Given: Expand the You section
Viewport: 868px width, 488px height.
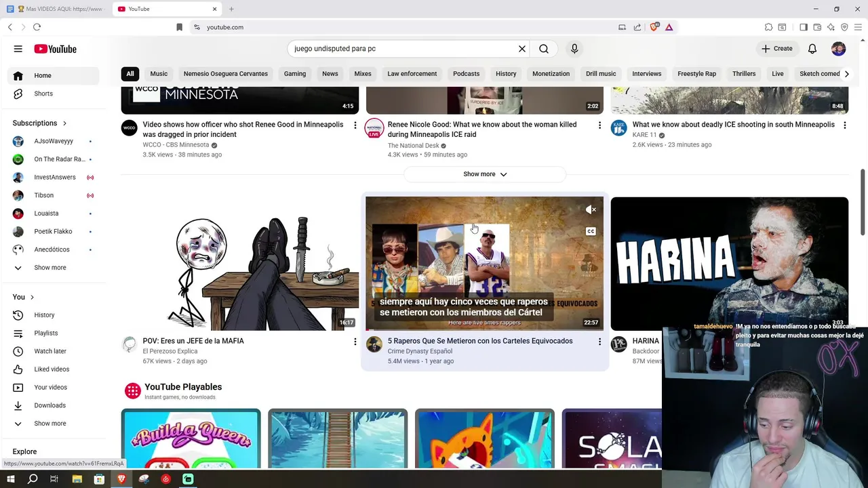Looking at the screenshot, I should (x=24, y=297).
